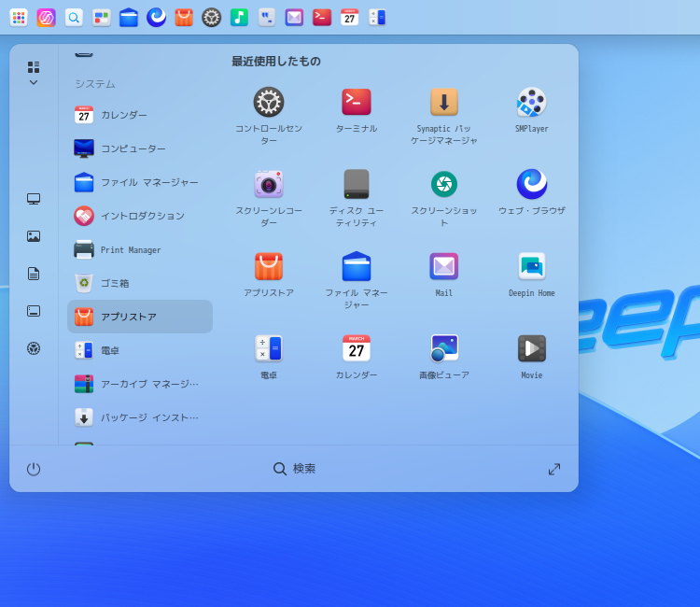
Task: Open アーカイブ マネージャー from the list
Action: tap(140, 384)
